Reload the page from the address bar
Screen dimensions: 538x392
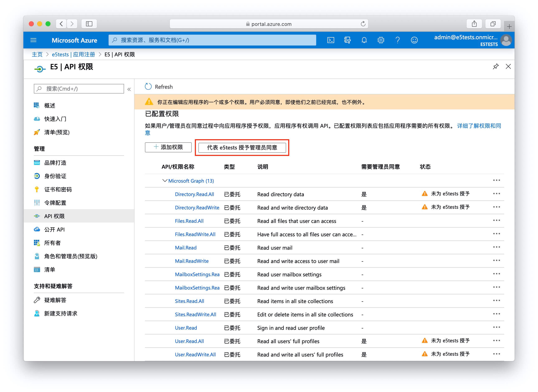(x=363, y=24)
